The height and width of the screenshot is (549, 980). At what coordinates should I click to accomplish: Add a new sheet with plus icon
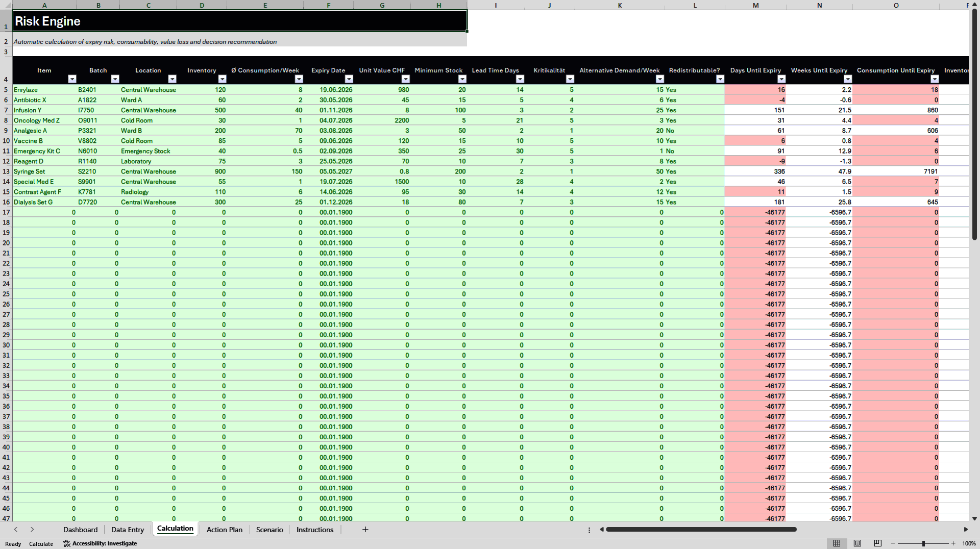[x=365, y=530]
